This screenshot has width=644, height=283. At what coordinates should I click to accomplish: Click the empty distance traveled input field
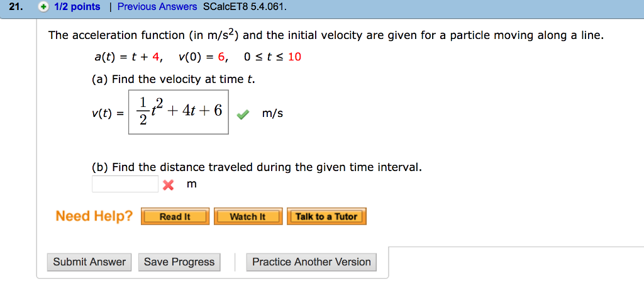click(x=125, y=184)
